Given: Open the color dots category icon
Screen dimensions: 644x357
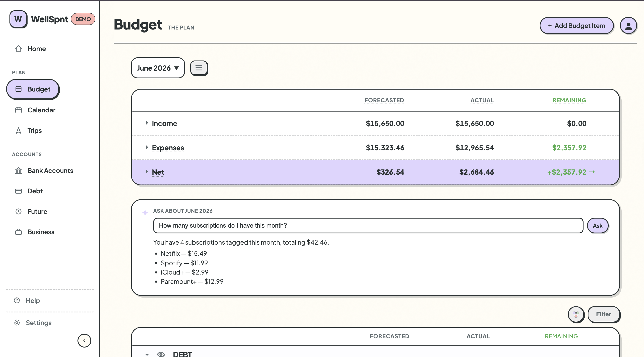Looking at the screenshot, I should pos(576,314).
